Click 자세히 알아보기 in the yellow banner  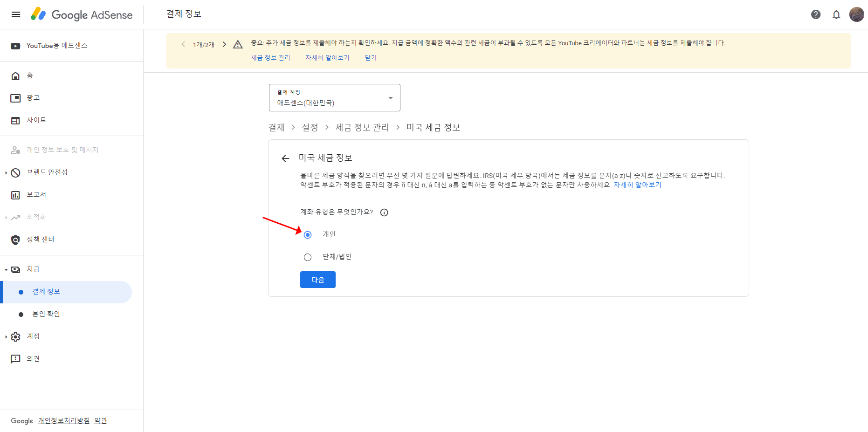pyautogui.click(x=327, y=58)
